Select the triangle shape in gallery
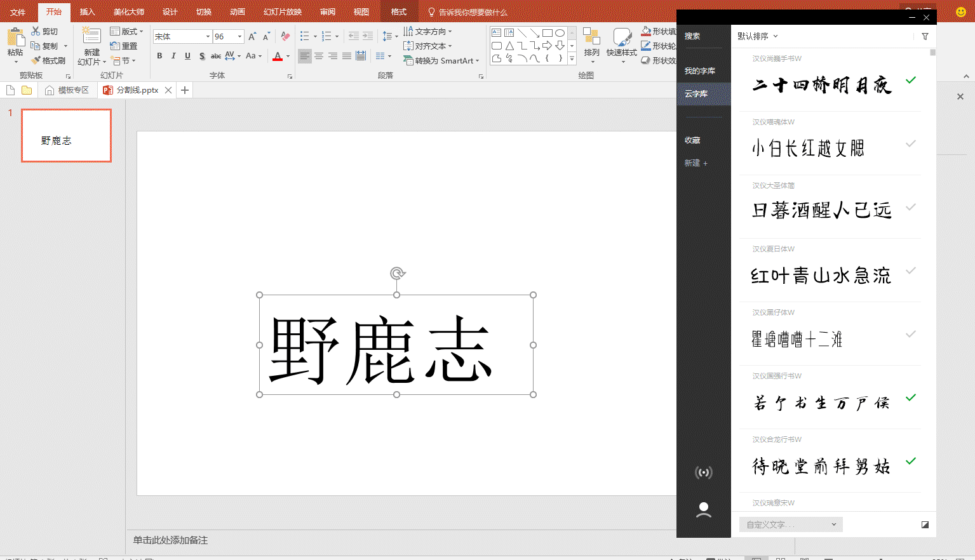Viewport: 975px width, 560px height. click(x=509, y=46)
